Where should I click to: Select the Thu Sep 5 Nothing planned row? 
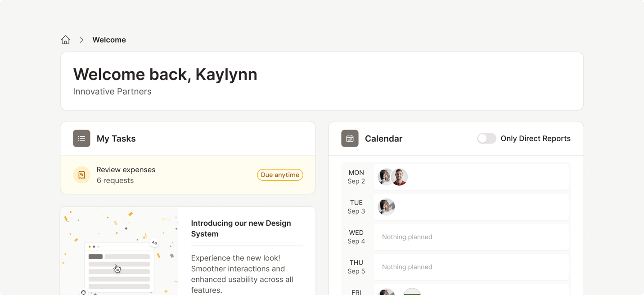(471, 267)
